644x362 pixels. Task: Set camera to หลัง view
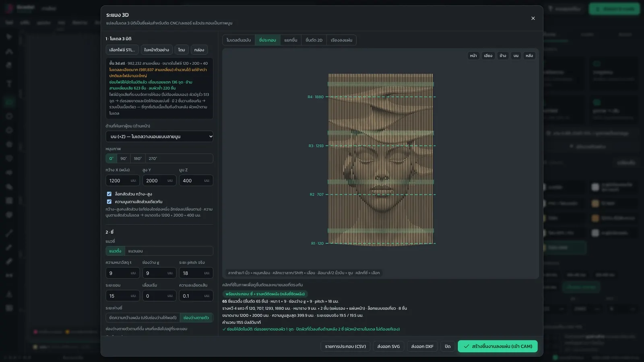pos(529,56)
